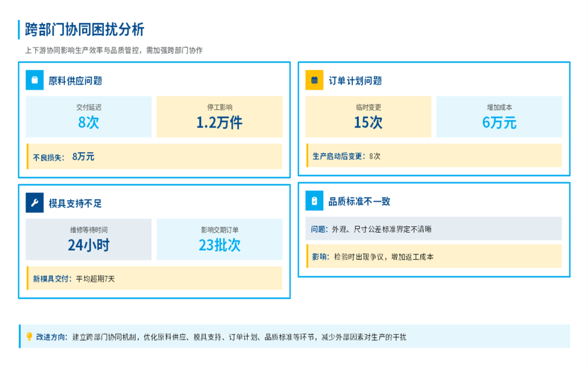Click the lightbulb icon before 改进方向
Viewport: 588px width, 368px height.
(x=29, y=337)
